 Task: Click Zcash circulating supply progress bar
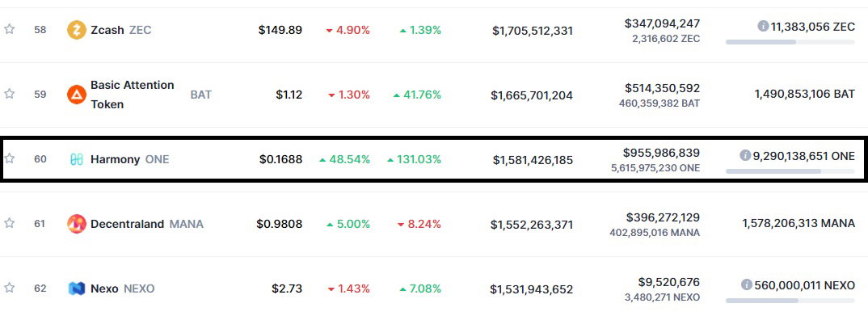coord(790,42)
